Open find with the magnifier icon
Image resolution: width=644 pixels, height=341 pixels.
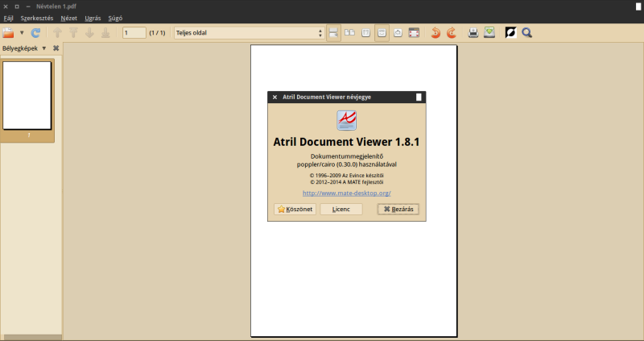click(527, 33)
